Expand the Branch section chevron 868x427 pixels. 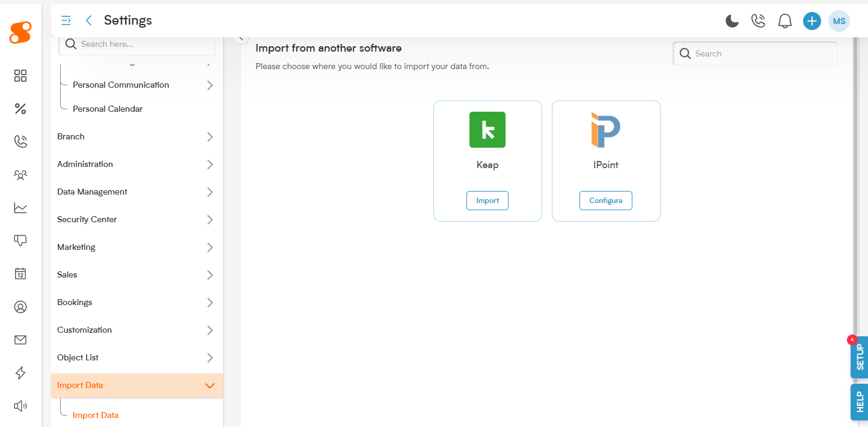click(210, 137)
